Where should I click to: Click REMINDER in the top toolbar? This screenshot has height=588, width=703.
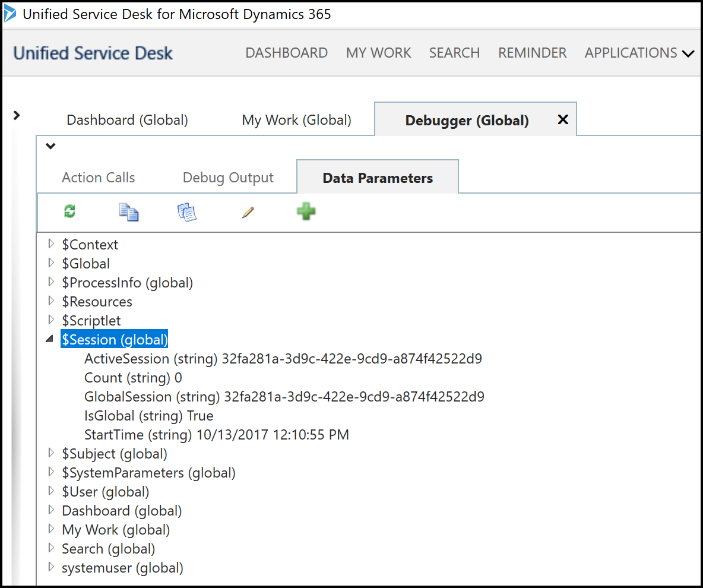pyautogui.click(x=532, y=53)
